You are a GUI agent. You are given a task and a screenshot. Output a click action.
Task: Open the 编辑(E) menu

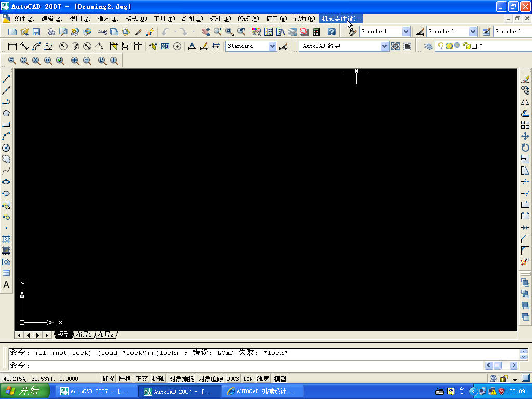[52, 19]
